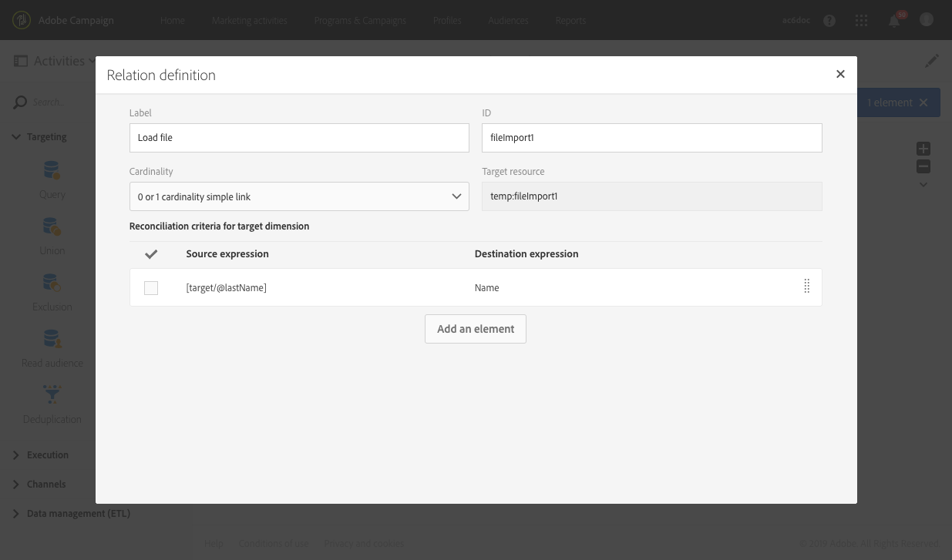Go to the Profiles menu
The image size is (952, 560).
click(447, 21)
